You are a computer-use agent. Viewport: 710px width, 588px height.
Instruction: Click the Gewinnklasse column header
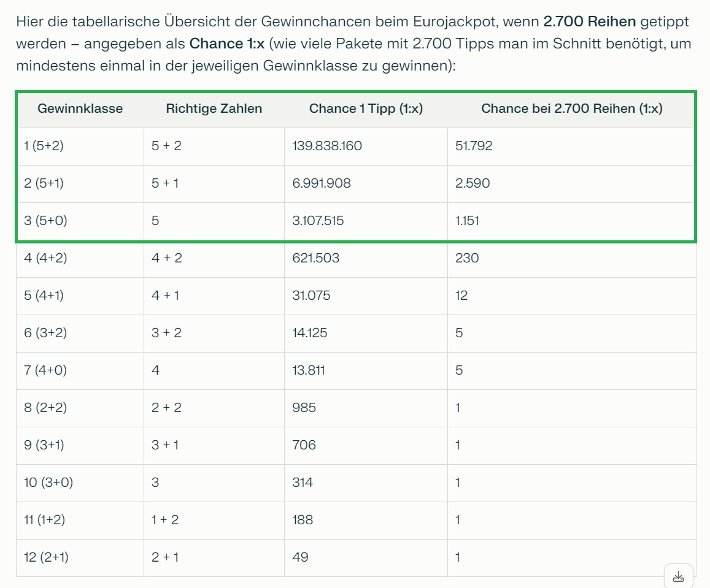[x=80, y=109]
